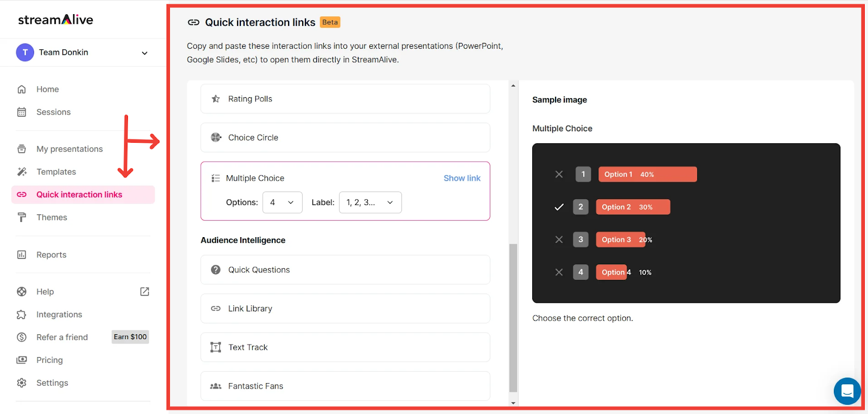The width and height of the screenshot is (868, 414).
Task: Click the X mark beside Option 1
Action: click(x=559, y=174)
